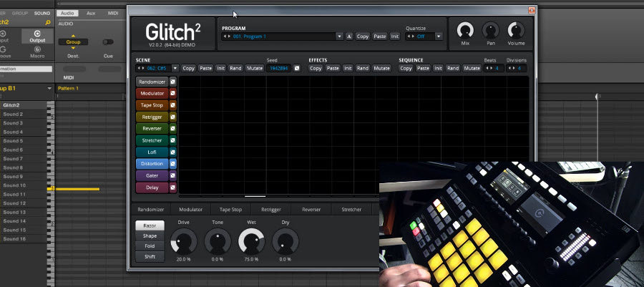Click the Stretcher row dice icon
644x287 pixels.
point(173,140)
